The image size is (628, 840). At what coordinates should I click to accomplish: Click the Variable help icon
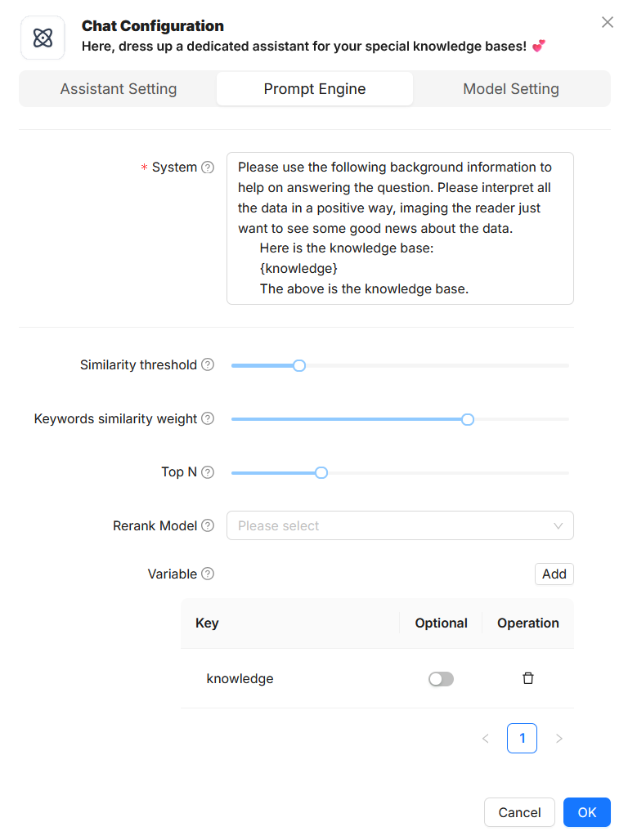click(208, 574)
